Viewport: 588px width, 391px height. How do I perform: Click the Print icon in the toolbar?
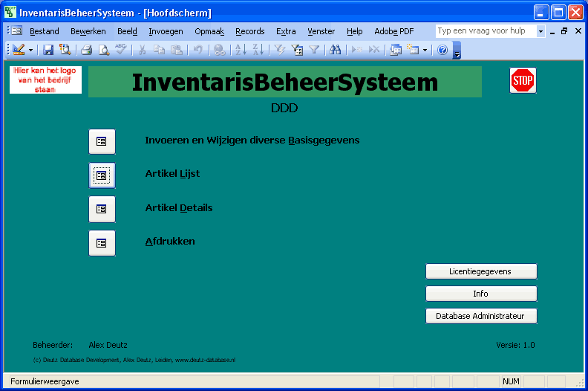(86, 50)
